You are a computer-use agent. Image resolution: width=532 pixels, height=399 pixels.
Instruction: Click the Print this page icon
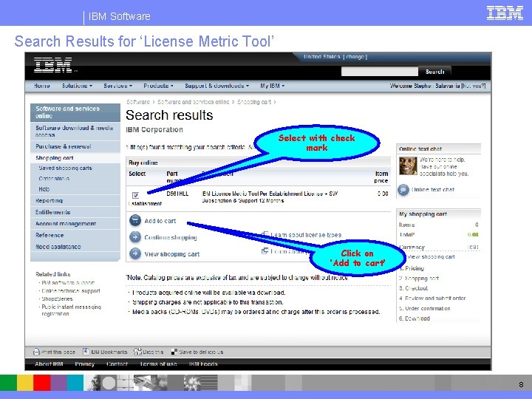36,352
